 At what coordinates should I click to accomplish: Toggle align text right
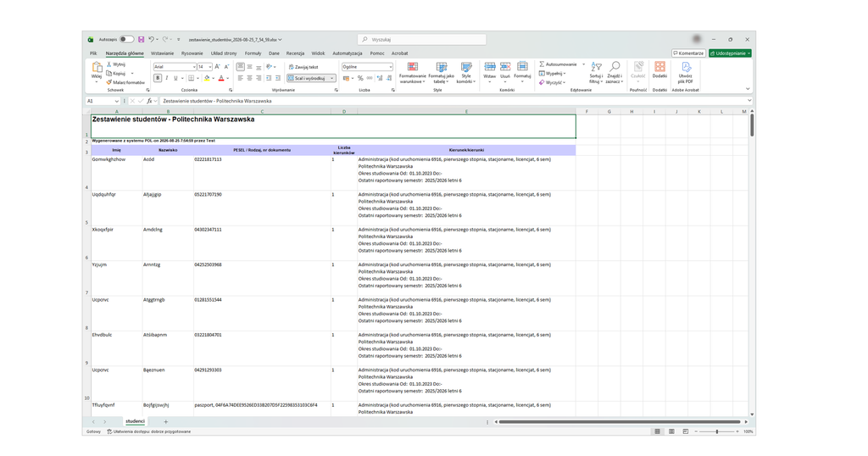click(259, 78)
